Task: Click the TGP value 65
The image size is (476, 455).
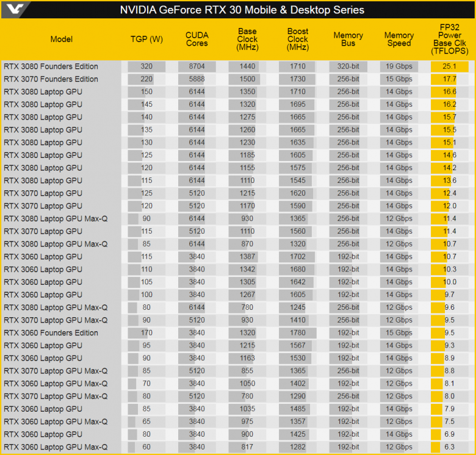Action: point(146,421)
